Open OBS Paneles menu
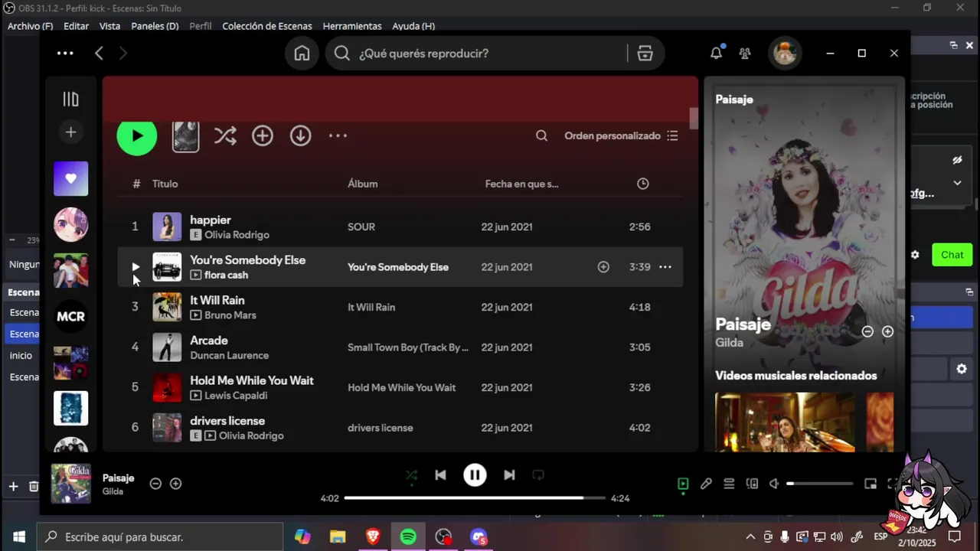 click(155, 26)
